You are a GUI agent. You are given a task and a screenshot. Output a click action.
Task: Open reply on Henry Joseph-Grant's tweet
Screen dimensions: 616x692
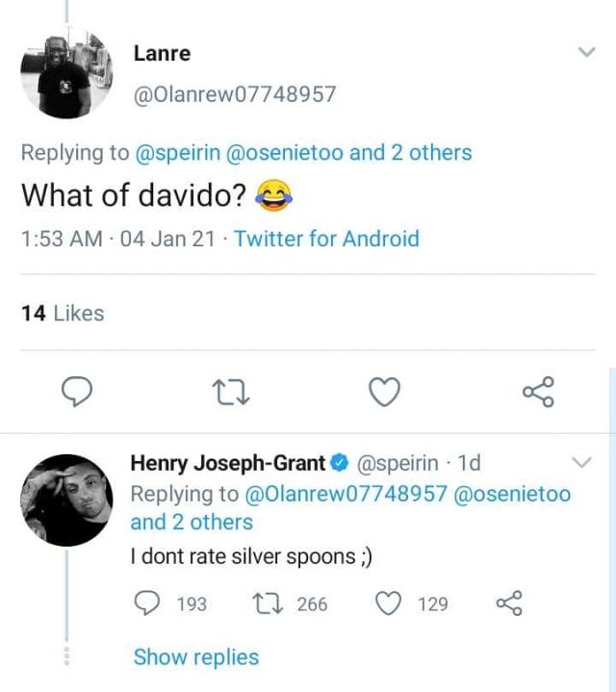[x=146, y=603]
